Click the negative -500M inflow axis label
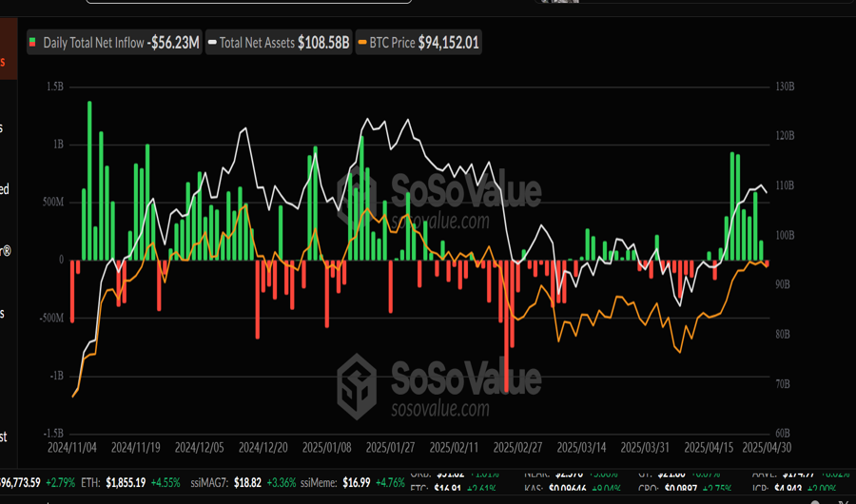The width and height of the screenshot is (856, 504). coord(50,318)
